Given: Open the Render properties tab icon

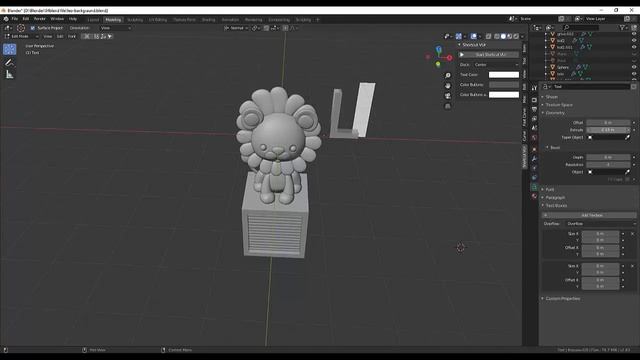Looking at the screenshot, I should pos(534,100).
